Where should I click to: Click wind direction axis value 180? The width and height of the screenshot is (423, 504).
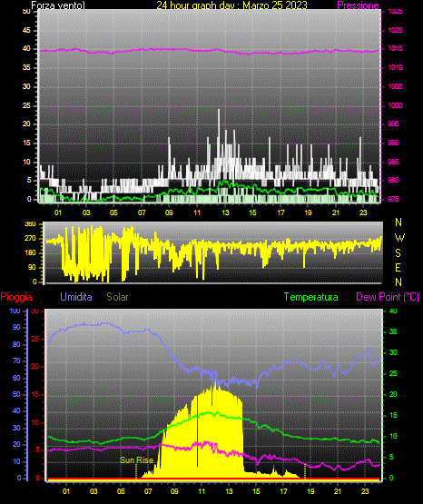pyautogui.click(x=30, y=253)
